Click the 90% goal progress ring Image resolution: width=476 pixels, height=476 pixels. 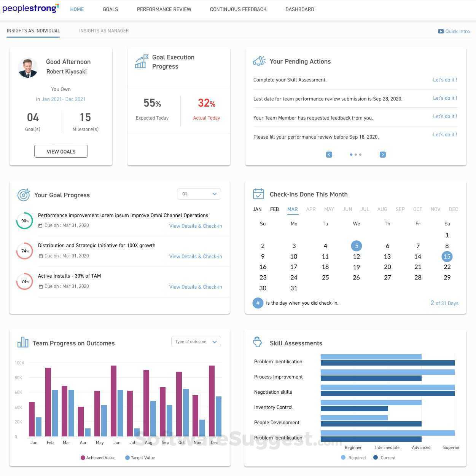click(24, 220)
